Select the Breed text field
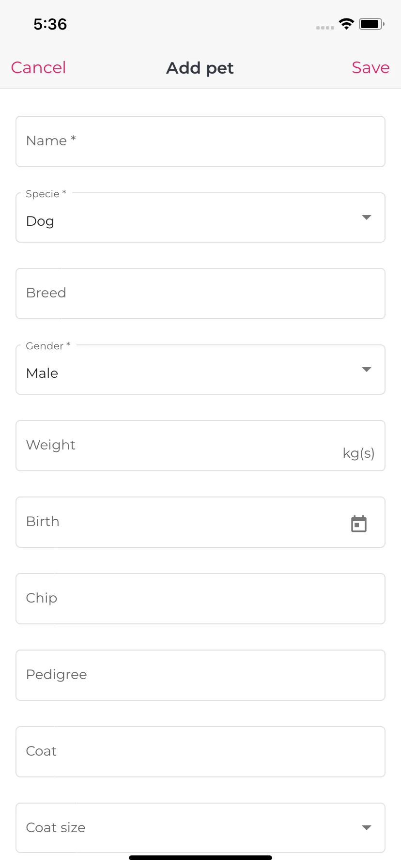 pos(200,294)
